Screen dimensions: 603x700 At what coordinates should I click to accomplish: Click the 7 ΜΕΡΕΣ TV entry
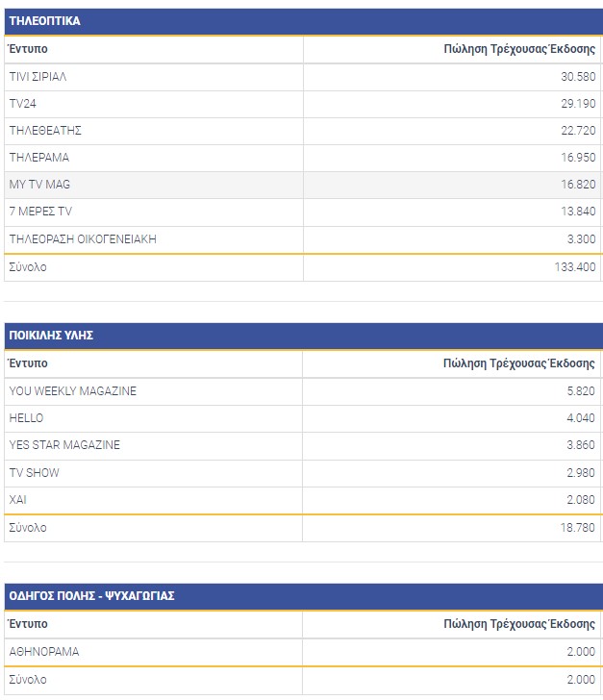[41, 212]
